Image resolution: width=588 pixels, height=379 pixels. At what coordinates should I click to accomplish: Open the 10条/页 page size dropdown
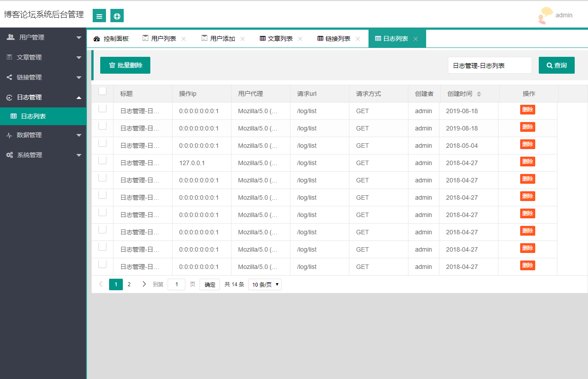click(265, 284)
